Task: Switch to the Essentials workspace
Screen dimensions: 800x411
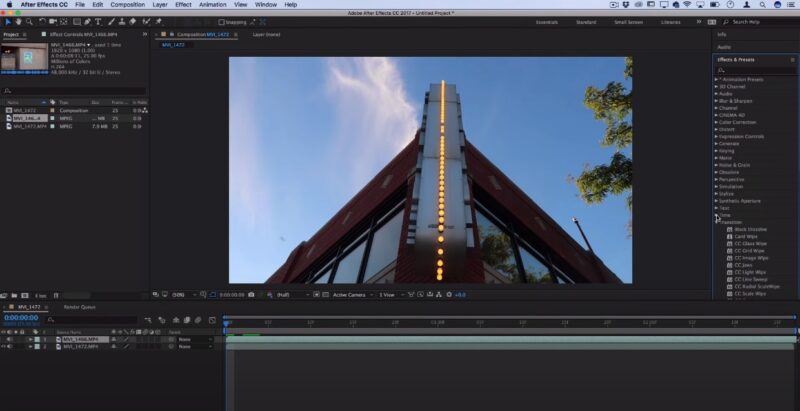Action: (x=546, y=22)
